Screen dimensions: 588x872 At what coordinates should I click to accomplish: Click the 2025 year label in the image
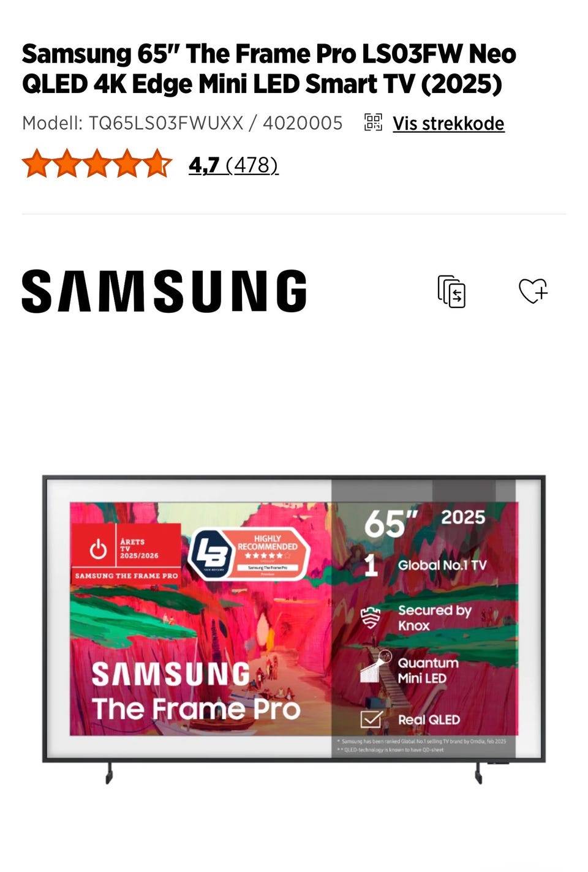pyautogui.click(x=463, y=517)
